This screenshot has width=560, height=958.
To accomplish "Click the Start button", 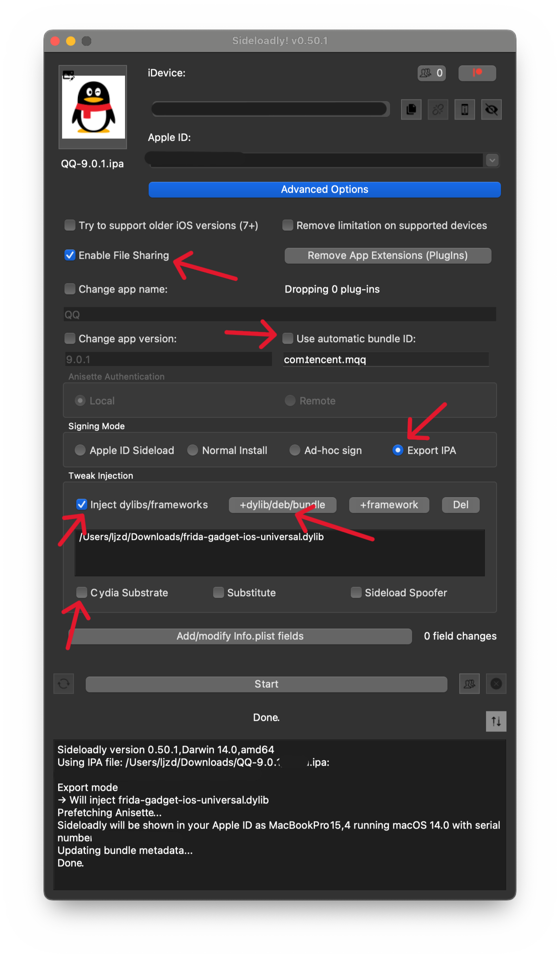I will (x=266, y=684).
